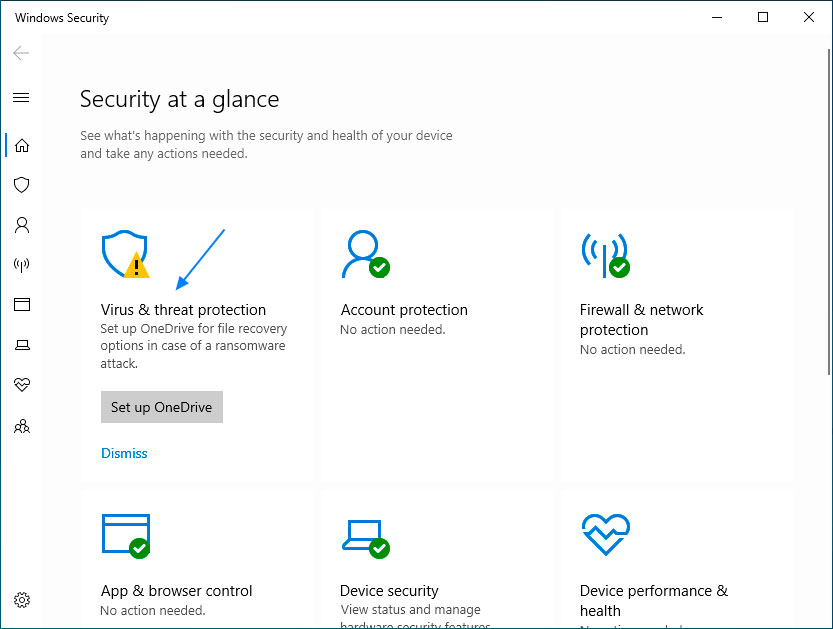Click the Firewall & network protection signal icon

605,255
